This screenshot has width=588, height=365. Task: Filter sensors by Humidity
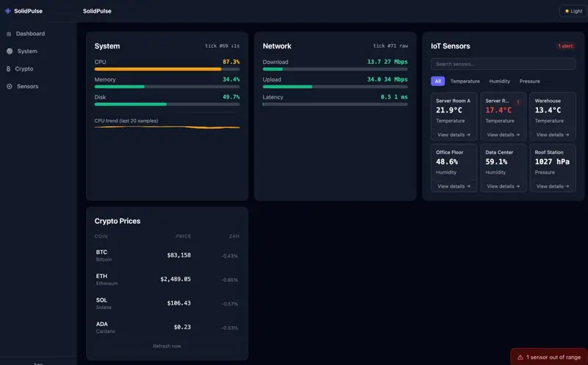pyautogui.click(x=500, y=81)
